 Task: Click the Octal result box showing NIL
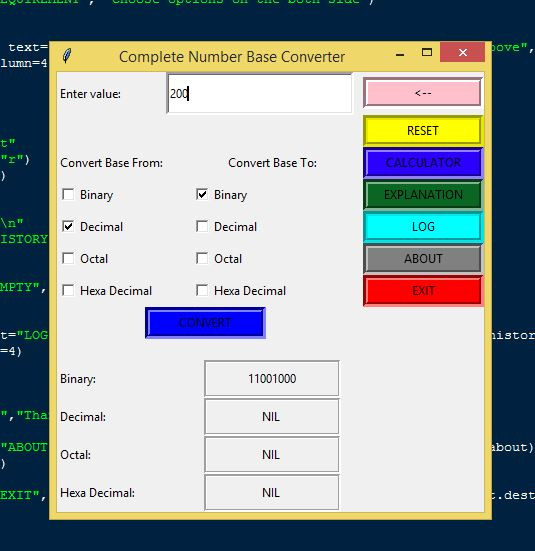point(272,454)
